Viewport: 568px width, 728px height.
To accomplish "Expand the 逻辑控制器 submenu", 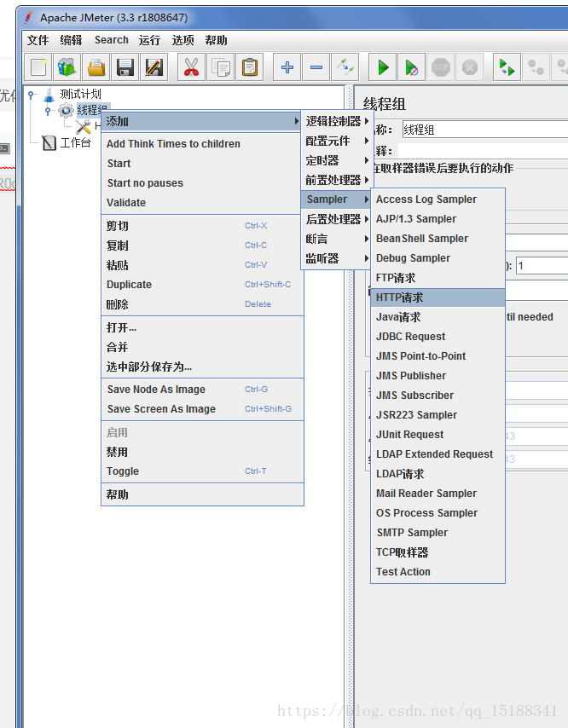I will pyautogui.click(x=337, y=121).
